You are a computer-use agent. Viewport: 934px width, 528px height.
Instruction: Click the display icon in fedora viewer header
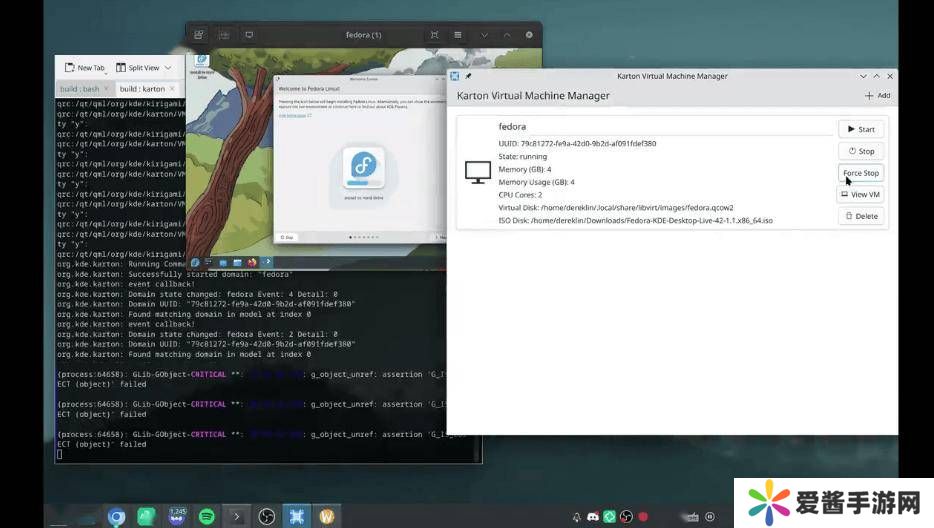tap(249, 35)
